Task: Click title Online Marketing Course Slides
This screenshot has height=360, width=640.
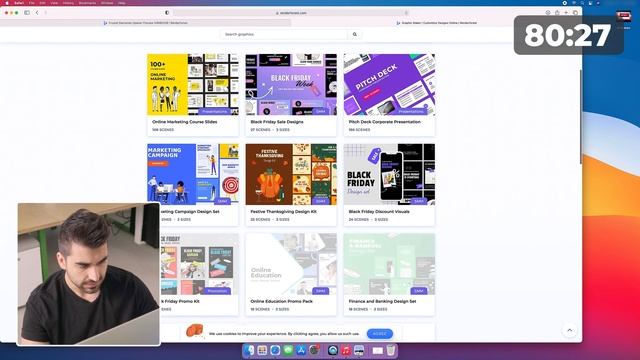Action: (x=184, y=122)
